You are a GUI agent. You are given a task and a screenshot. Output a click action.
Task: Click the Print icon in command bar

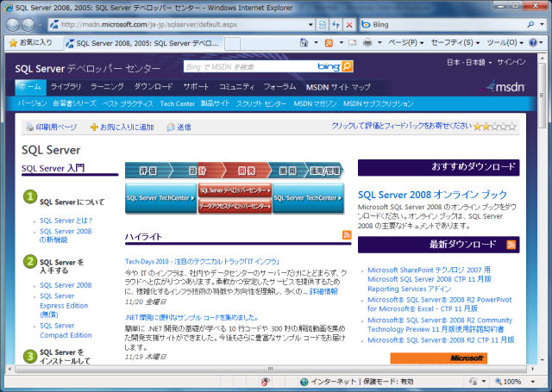[x=367, y=43]
